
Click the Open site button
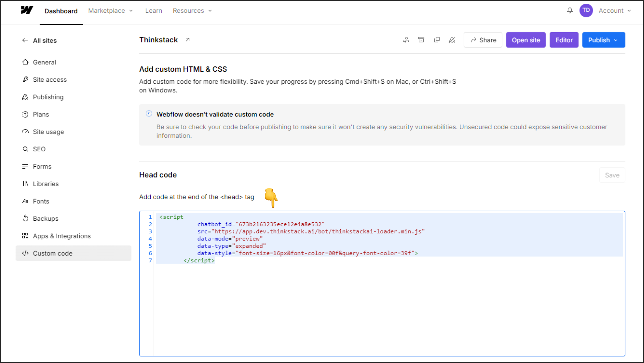pyautogui.click(x=526, y=40)
